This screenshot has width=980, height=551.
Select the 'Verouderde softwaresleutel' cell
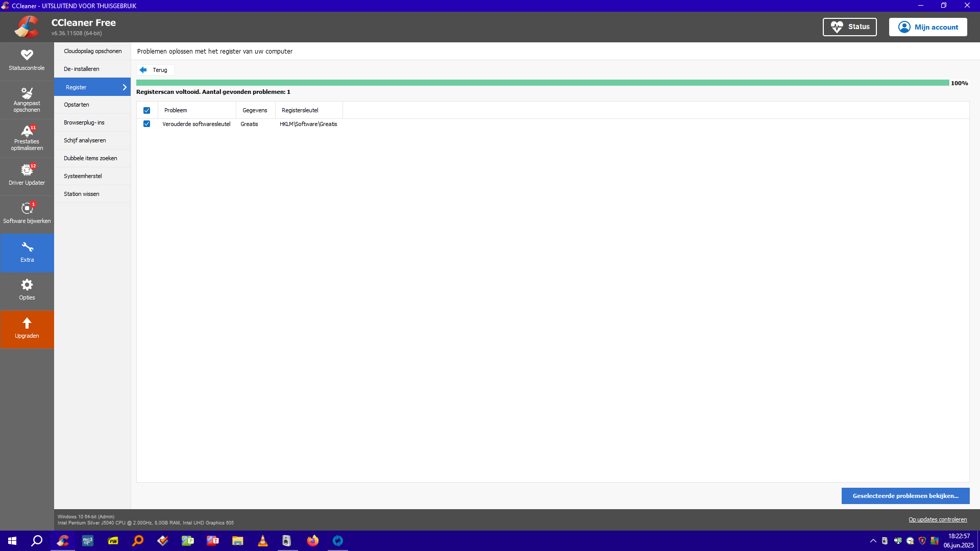click(197, 124)
